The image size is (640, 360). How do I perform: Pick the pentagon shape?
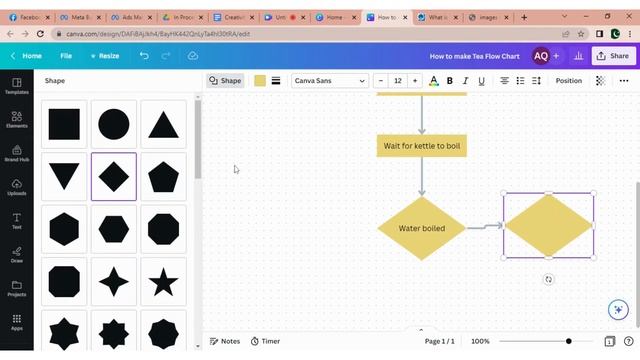(163, 177)
